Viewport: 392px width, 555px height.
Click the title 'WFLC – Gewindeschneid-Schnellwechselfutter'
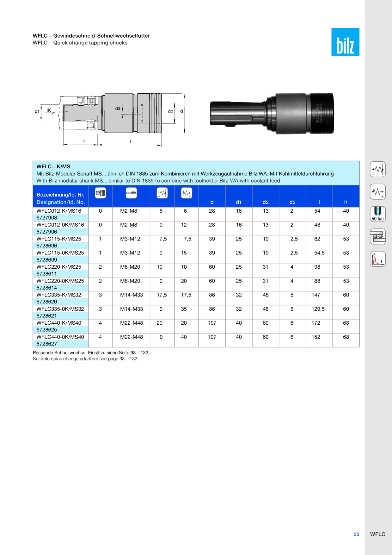(x=91, y=36)
